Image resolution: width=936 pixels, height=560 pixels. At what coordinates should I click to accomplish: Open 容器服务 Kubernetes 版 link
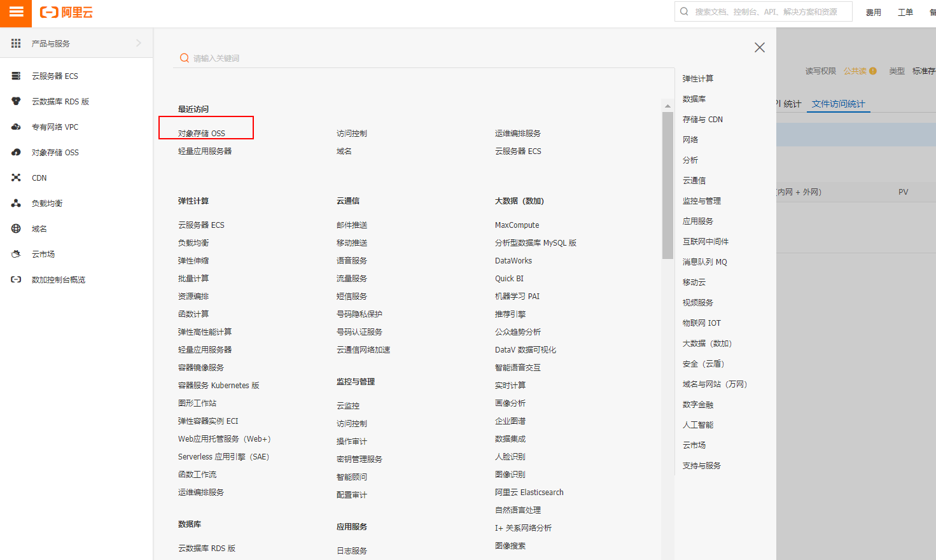219,385
